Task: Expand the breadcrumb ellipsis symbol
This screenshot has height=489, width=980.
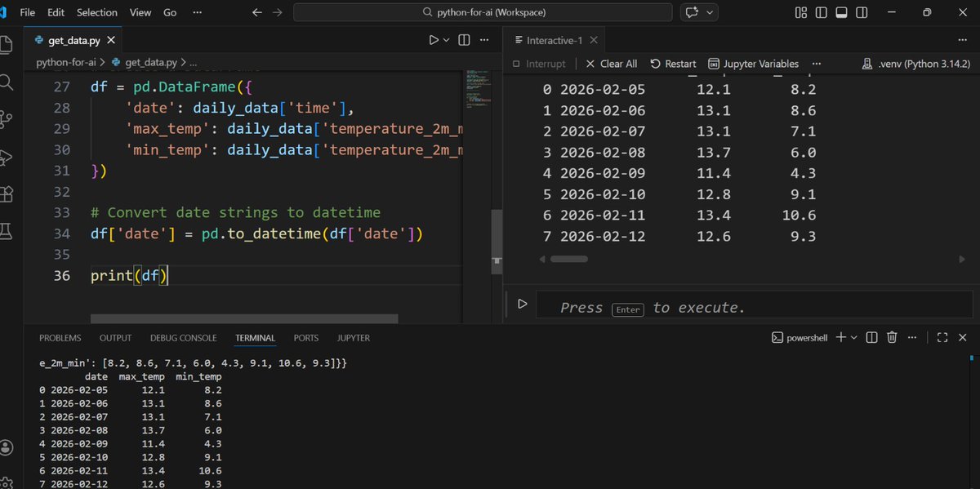Action: 193,62
